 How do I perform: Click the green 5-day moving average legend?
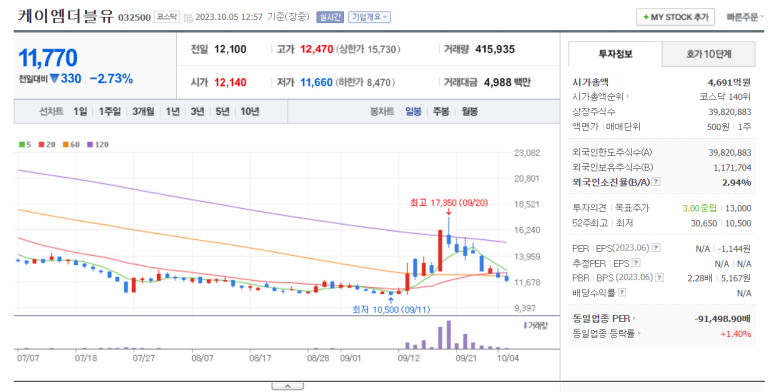25,144
